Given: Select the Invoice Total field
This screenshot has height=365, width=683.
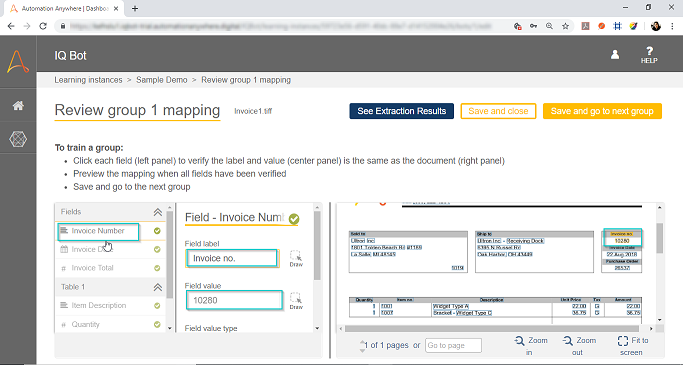Looking at the screenshot, I should click(x=111, y=268).
